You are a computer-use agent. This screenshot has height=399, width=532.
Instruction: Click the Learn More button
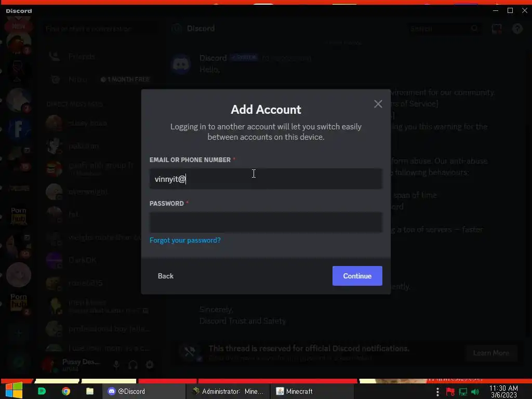[x=491, y=353]
